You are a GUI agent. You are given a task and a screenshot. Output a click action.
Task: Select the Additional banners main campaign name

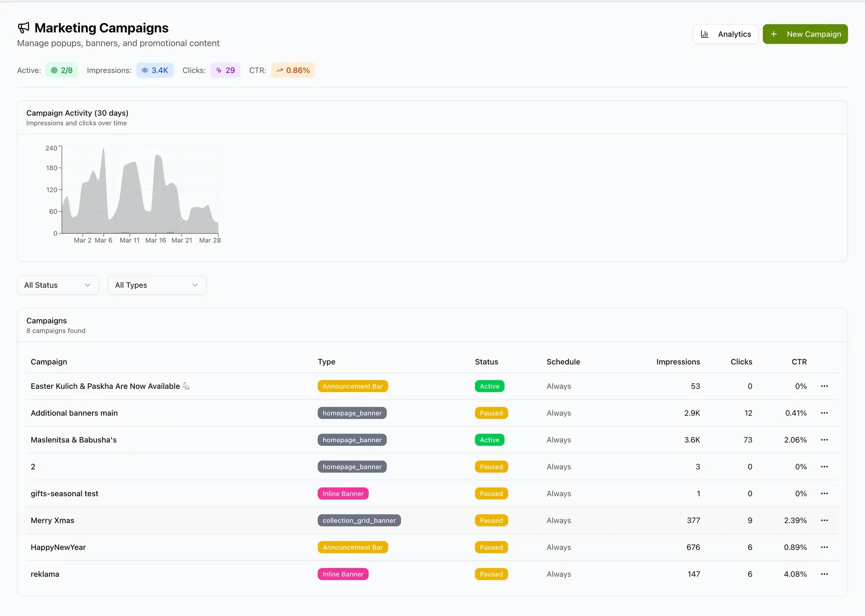point(74,413)
